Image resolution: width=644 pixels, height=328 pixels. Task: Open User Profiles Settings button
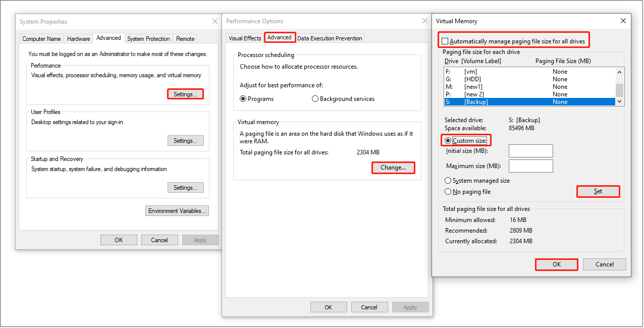[x=185, y=141]
